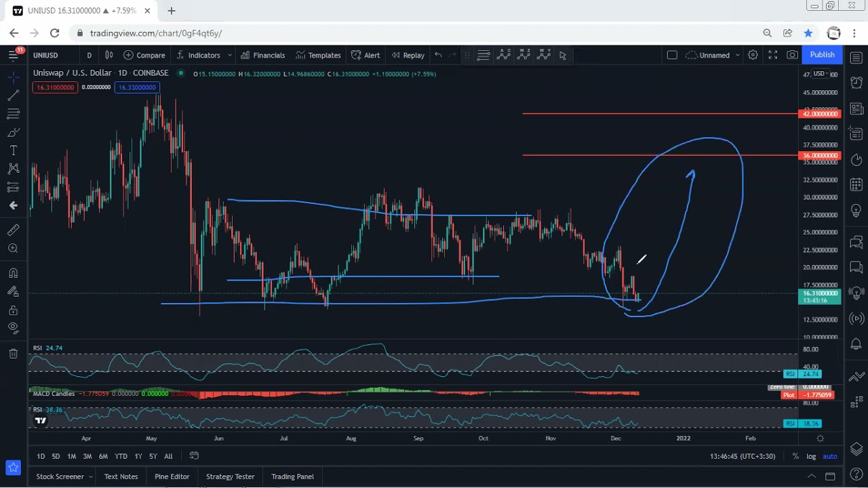Image resolution: width=868 pixels, height=488 pixels.
Task: Click the Publish button
Action: pos(822,55)
